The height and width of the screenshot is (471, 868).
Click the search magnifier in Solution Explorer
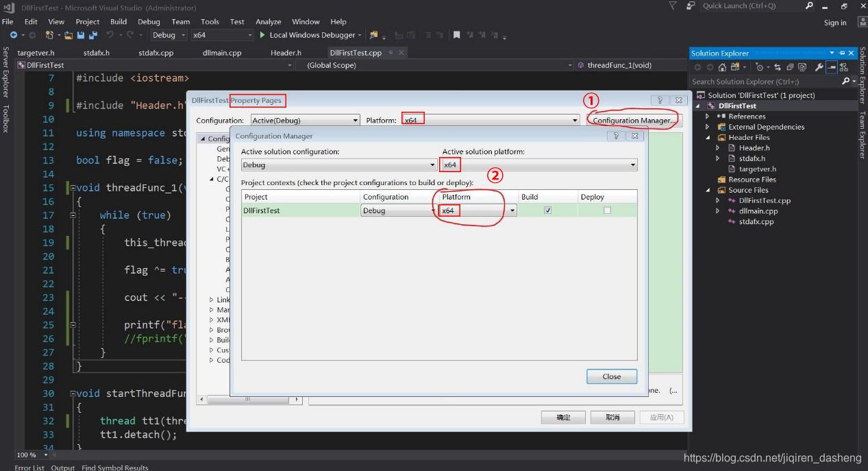click(x=845, y=82)
